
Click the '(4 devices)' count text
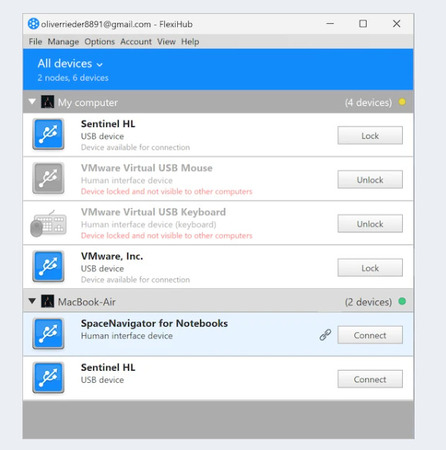tap(368, 102)
